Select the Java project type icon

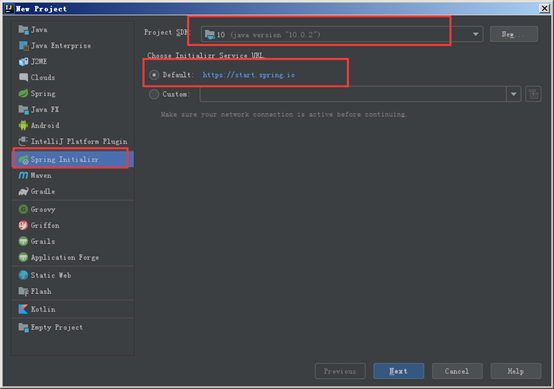pos(23,30)
